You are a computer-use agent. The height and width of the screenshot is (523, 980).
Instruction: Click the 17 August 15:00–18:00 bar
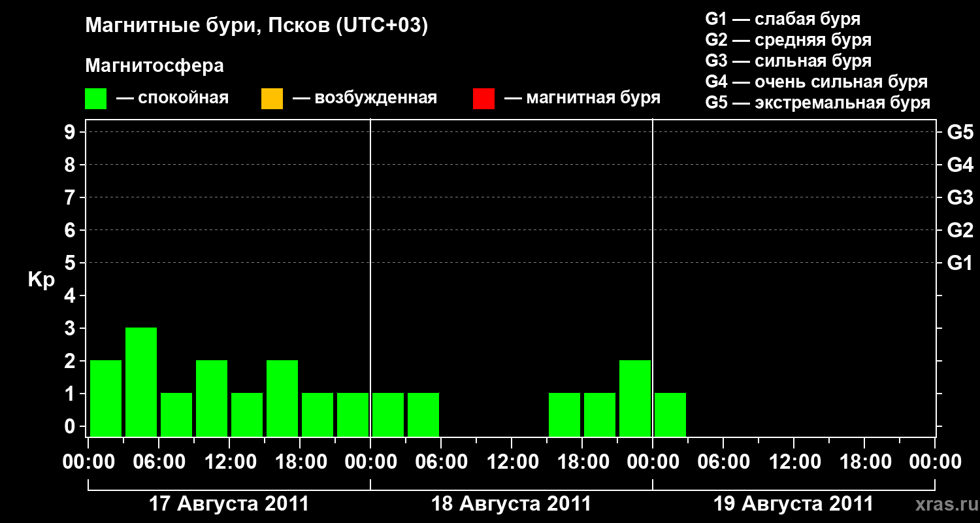[282, 398]
